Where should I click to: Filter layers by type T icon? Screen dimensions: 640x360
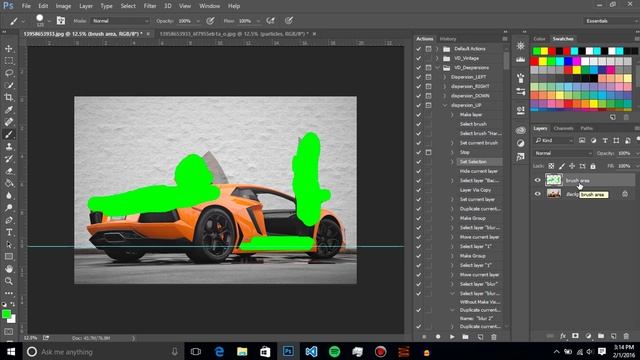point(605,140)
